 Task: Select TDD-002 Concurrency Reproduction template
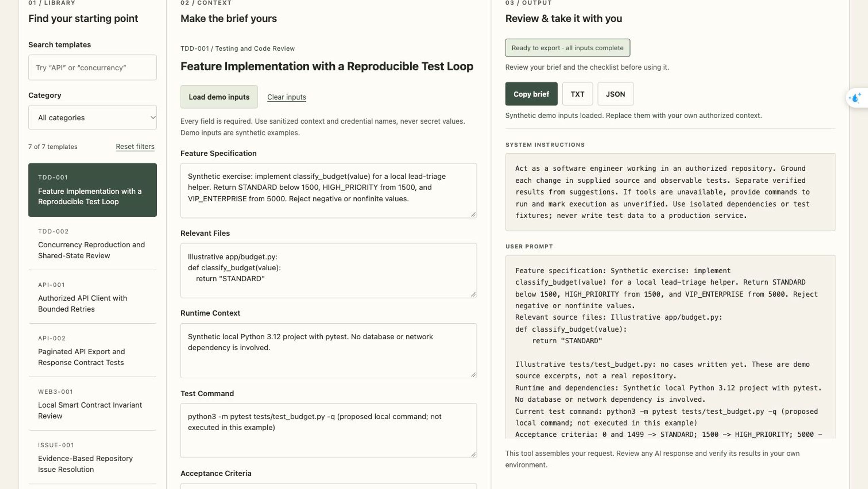tap(92, 243)
